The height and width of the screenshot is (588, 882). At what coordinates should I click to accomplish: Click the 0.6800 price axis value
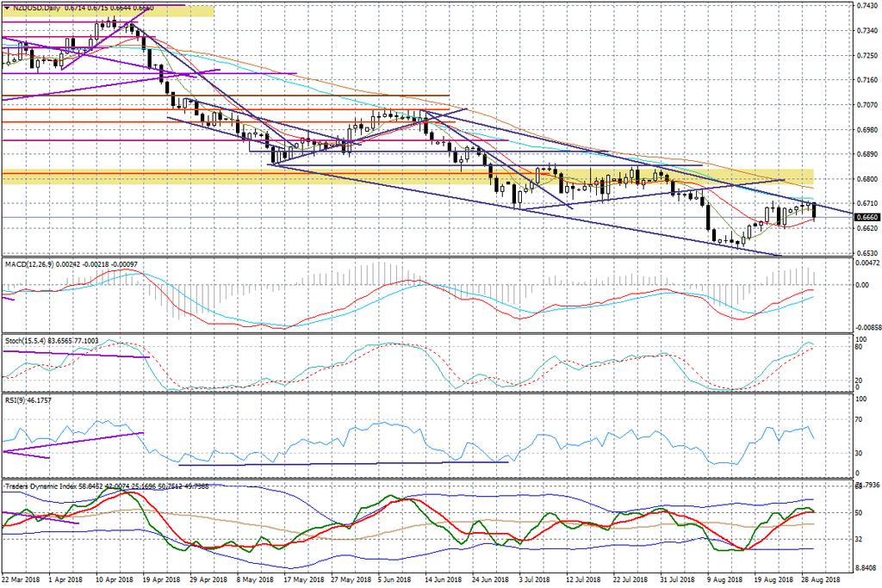pos(866,179)
